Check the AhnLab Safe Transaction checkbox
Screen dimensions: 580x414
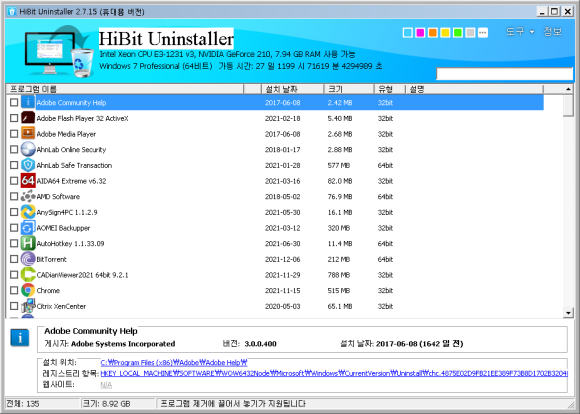[14, 165]
